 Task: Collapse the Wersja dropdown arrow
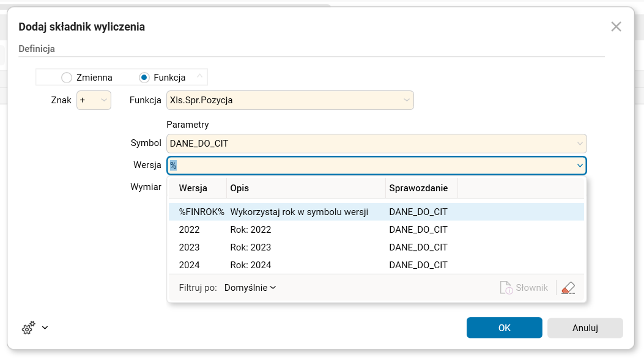(579, 166)
